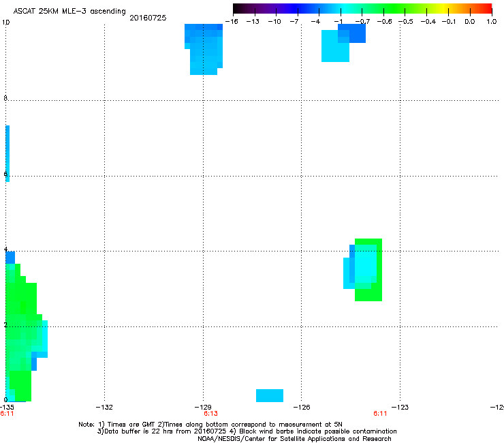Click the blue data patch on the -129 grid line

(x=204, y=49)
